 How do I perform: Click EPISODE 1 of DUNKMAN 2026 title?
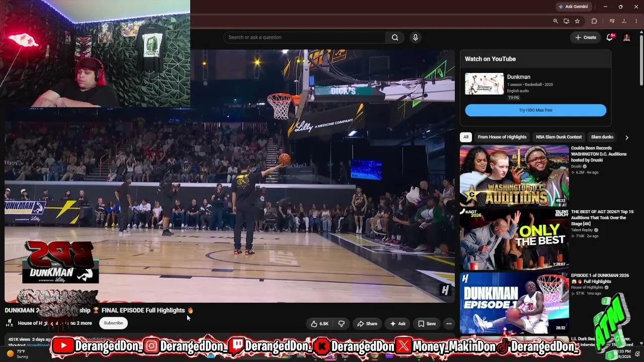(x=600, y=279)
